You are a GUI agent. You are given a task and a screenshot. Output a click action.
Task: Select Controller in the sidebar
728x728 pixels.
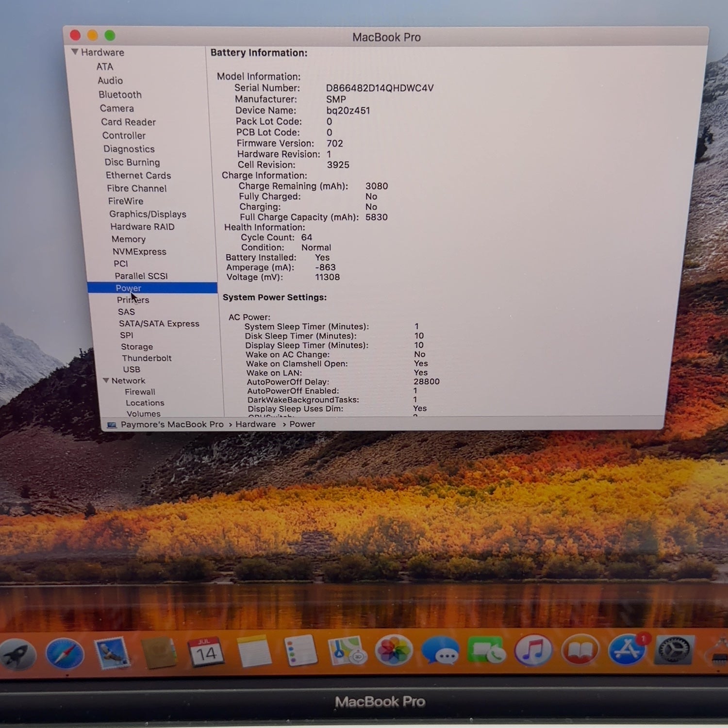point(124,135)
